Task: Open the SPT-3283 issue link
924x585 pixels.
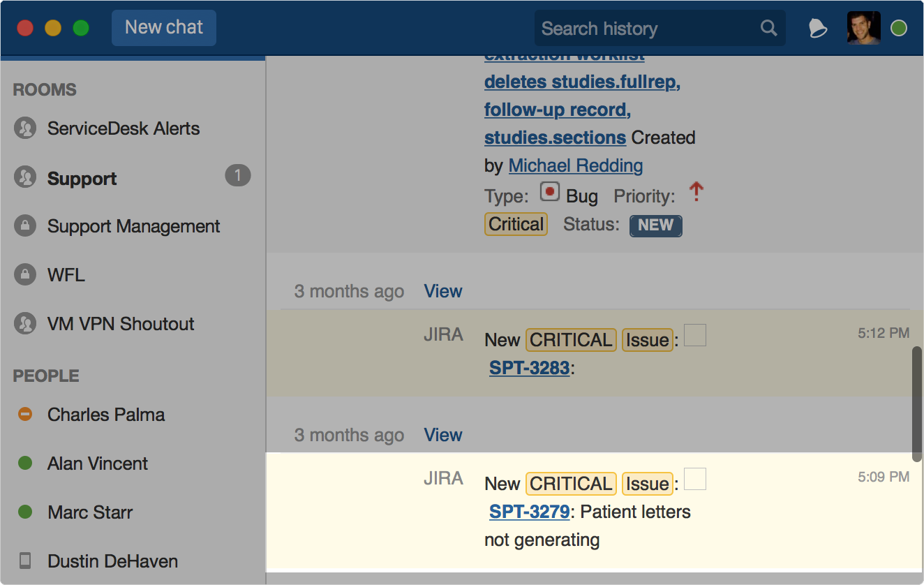Action: point(529,368)
